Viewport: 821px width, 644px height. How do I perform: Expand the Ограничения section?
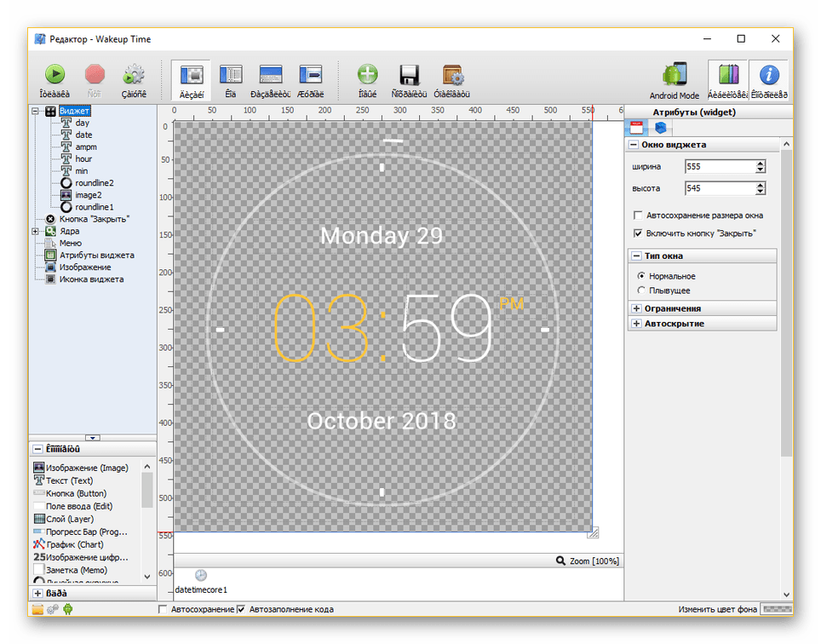click(636, 308)
